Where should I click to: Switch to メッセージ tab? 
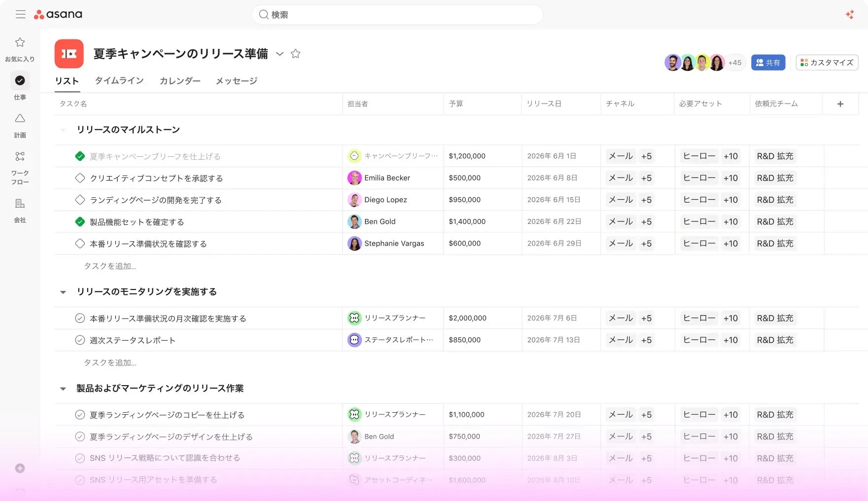[x=237, y=80]
